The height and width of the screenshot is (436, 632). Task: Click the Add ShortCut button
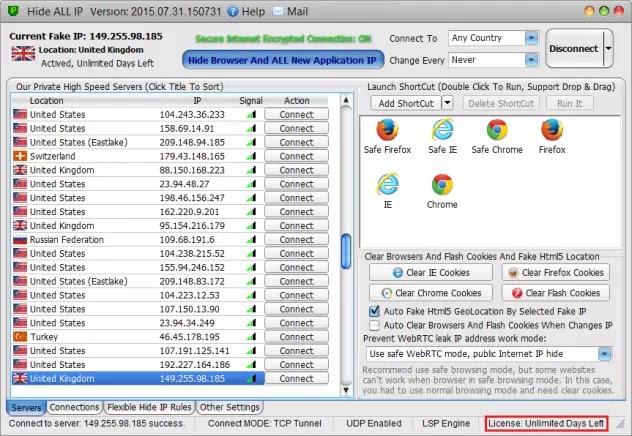pos(406,104)
